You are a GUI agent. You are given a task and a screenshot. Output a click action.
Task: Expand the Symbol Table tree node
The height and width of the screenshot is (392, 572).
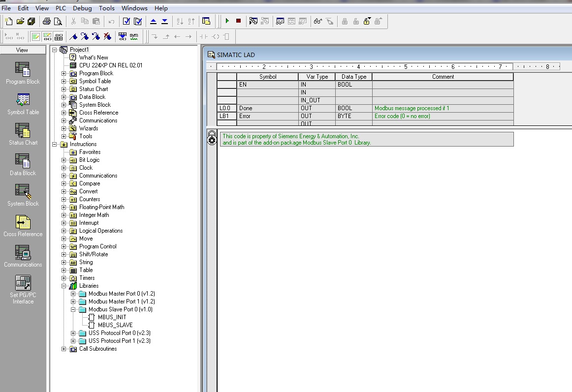tap(64, 81)
